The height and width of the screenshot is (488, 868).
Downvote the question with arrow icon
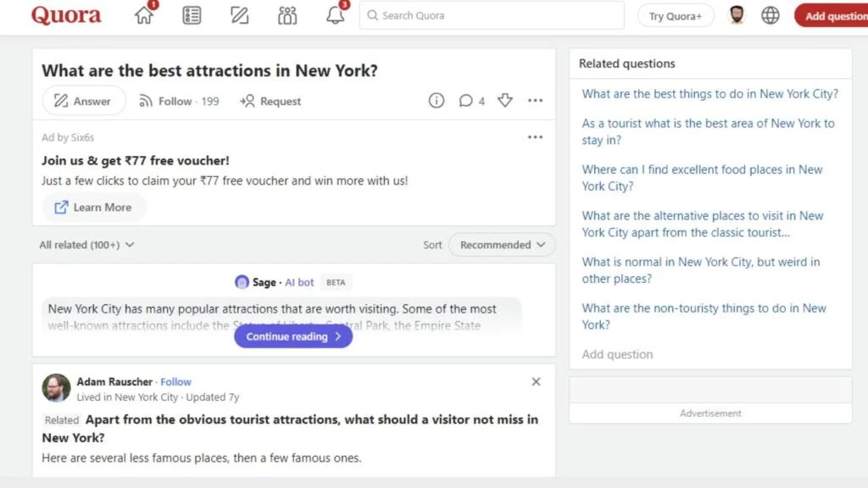tap(505, 101)
